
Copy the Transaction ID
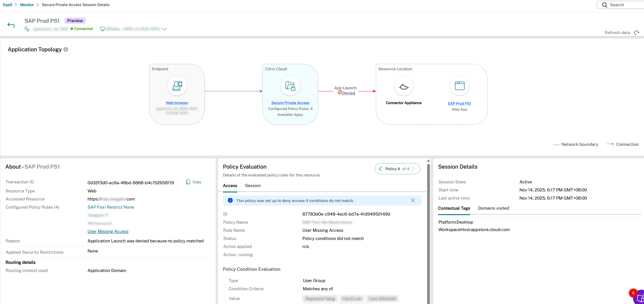(194, 182)
